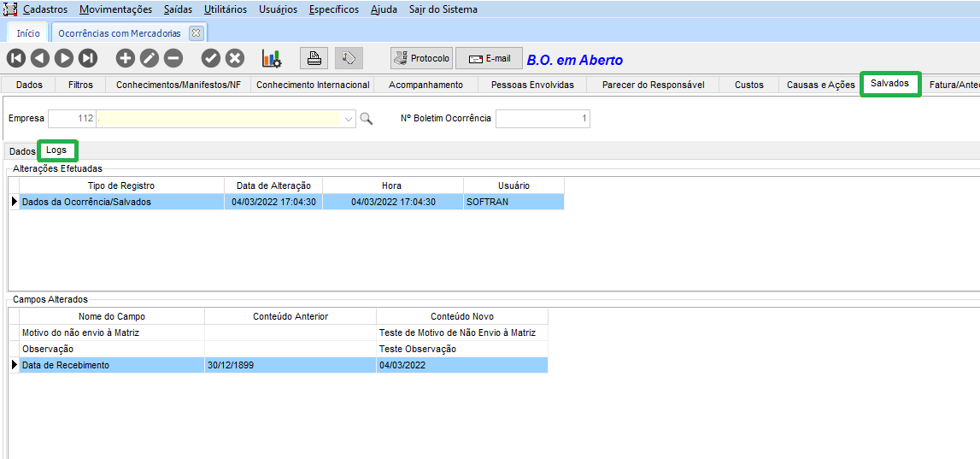Click Teste de Motivo de Não Envio cell
Image resolution: width=980 pixels, height=459 pixels.
462,332
